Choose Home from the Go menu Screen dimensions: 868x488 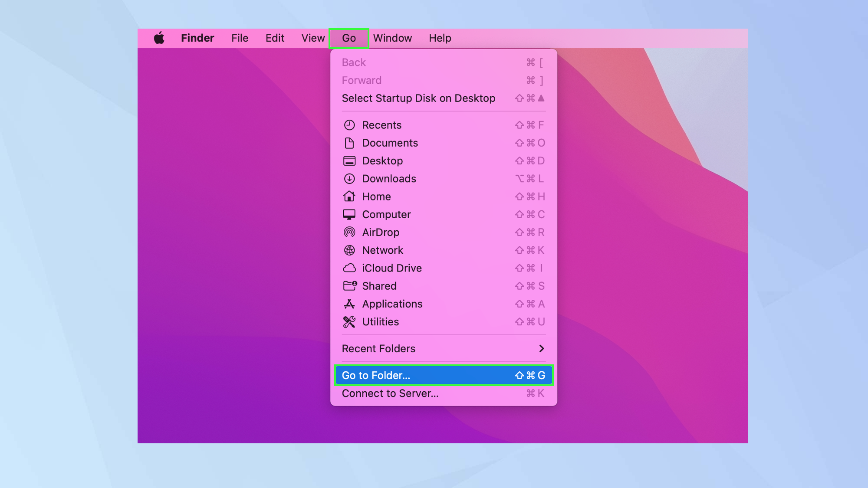(444, 197)
